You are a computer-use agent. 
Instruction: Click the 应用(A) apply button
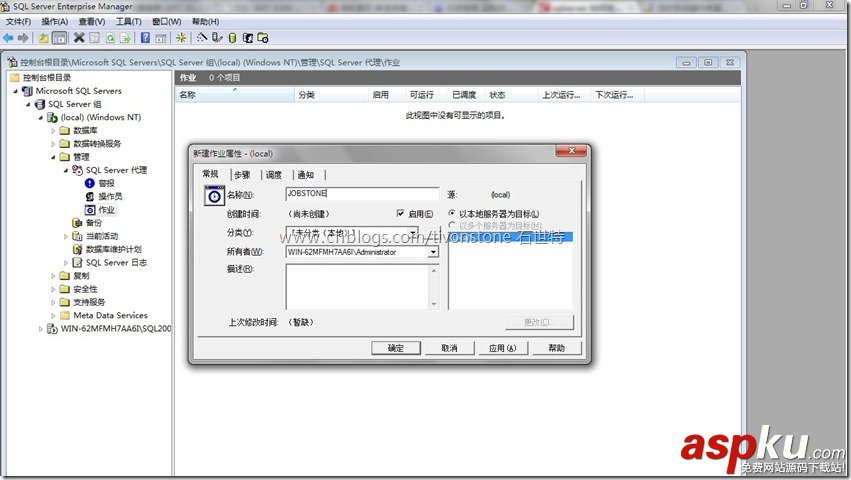(503, 348)
